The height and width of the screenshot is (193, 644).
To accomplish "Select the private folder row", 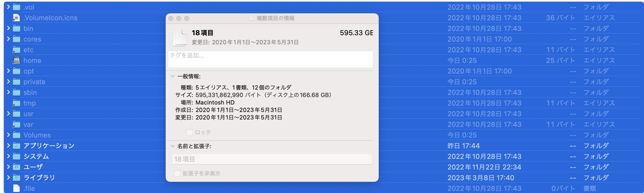I will [80, 82].
